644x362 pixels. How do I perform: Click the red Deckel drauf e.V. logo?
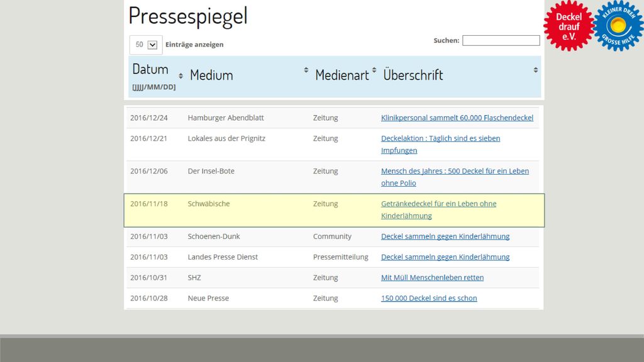coord(569,26)
